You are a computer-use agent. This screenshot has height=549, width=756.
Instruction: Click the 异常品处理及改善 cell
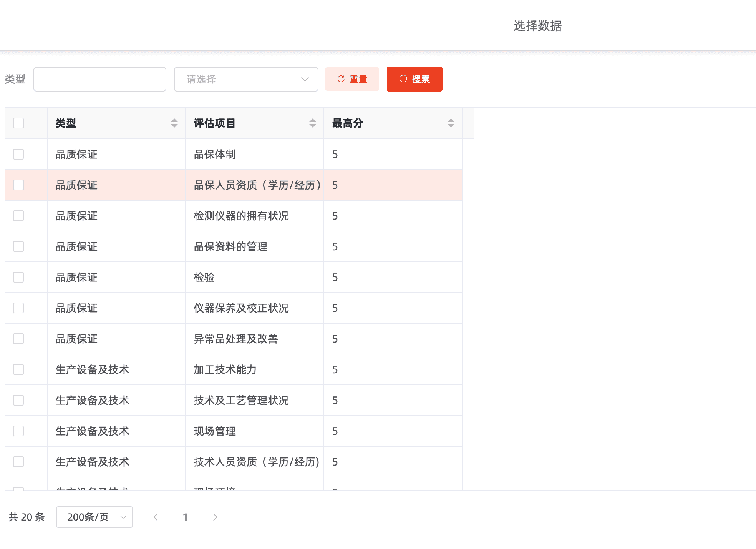point(236,339)
